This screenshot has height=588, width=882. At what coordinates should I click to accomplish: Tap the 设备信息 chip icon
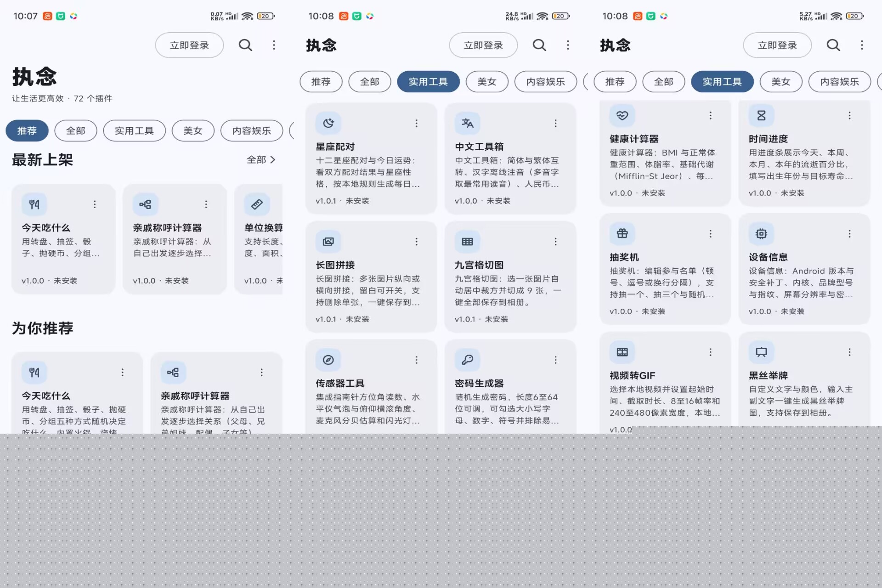[x=761, y=234]
